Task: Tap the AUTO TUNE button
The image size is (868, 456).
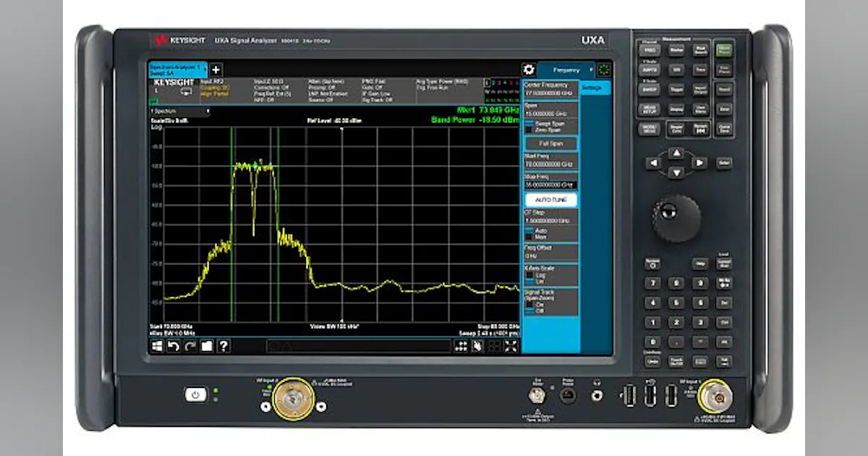Action: click(551, 199)
